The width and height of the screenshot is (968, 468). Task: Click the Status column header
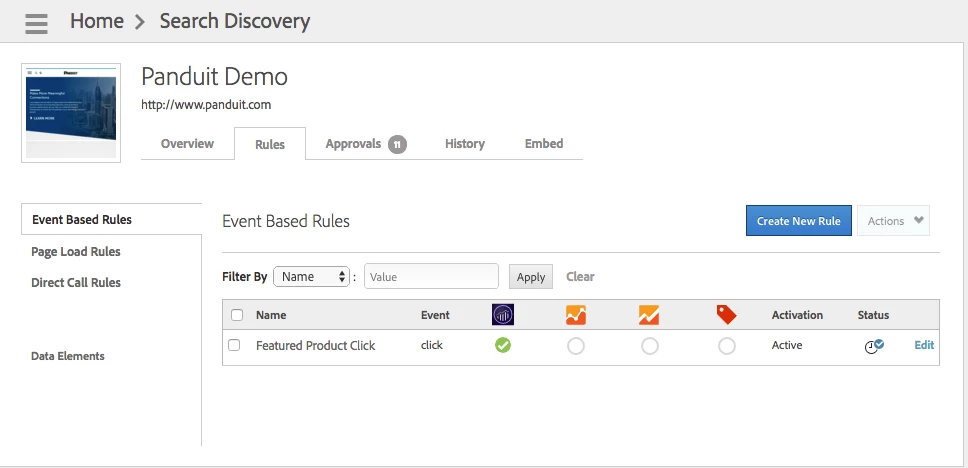coord(873,315)
